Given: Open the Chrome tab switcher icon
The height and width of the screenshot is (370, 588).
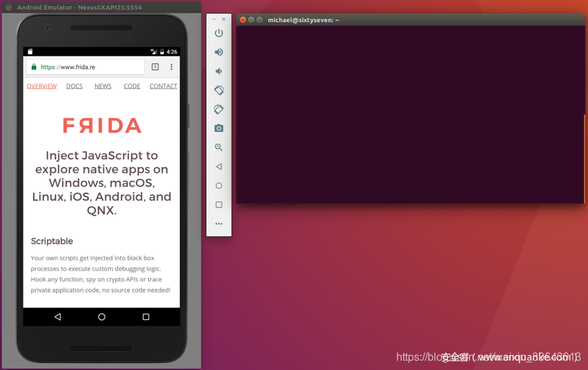Looking at the screenshot, I should coord(155,67).
